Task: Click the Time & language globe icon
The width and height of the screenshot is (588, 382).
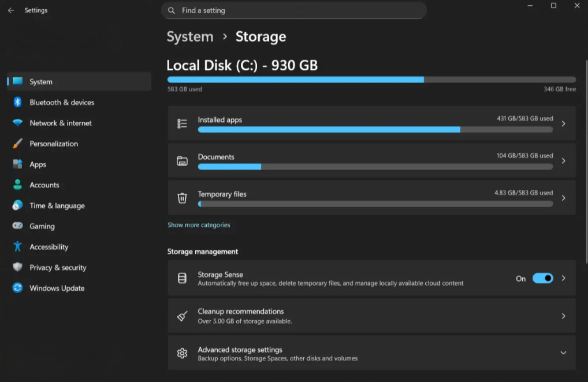Action: coord(18,205)
